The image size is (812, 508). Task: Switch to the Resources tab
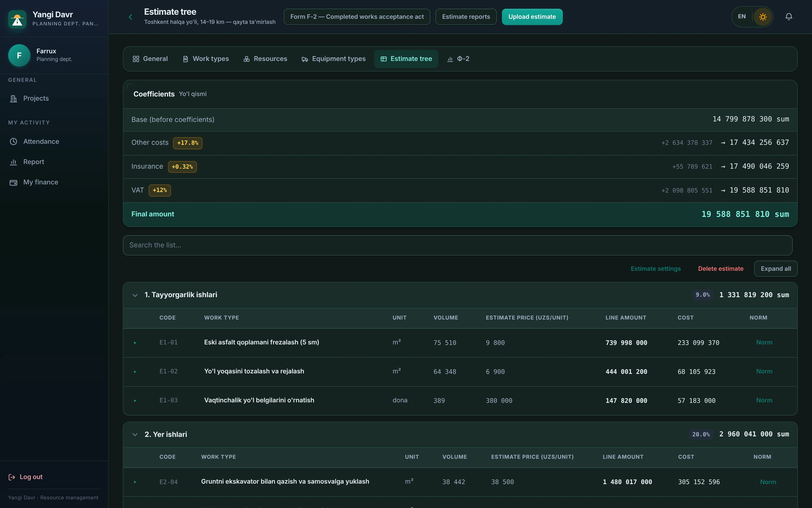(x=265, y=59)
